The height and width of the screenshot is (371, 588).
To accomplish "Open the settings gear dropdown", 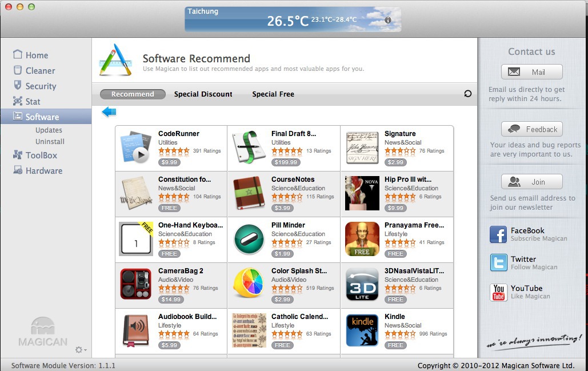I will (x=81, y=350).
